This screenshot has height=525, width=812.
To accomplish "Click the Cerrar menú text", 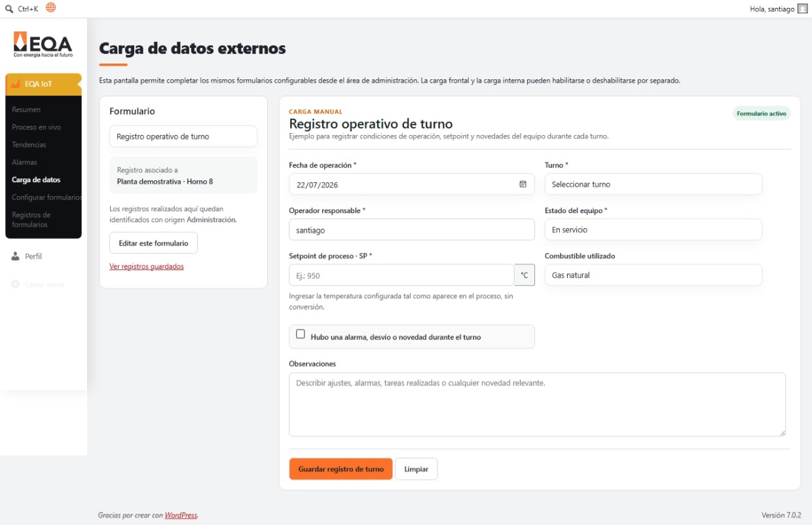I will tap(45, 284).
